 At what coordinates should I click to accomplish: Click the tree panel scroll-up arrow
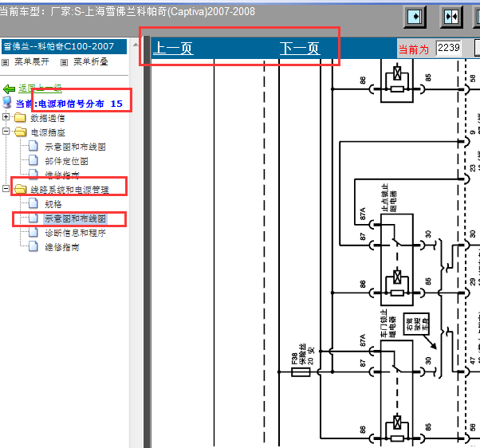point(136,45)
